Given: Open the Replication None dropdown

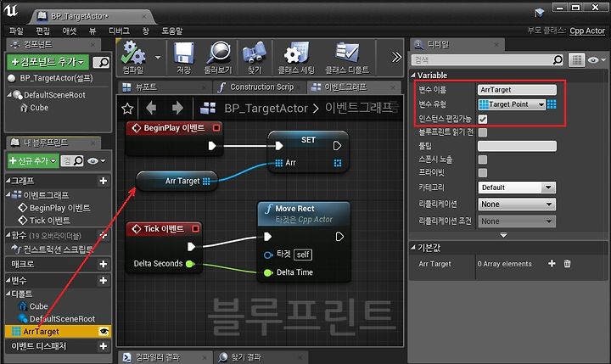Looking at the screenshot, I should [517, 204].
